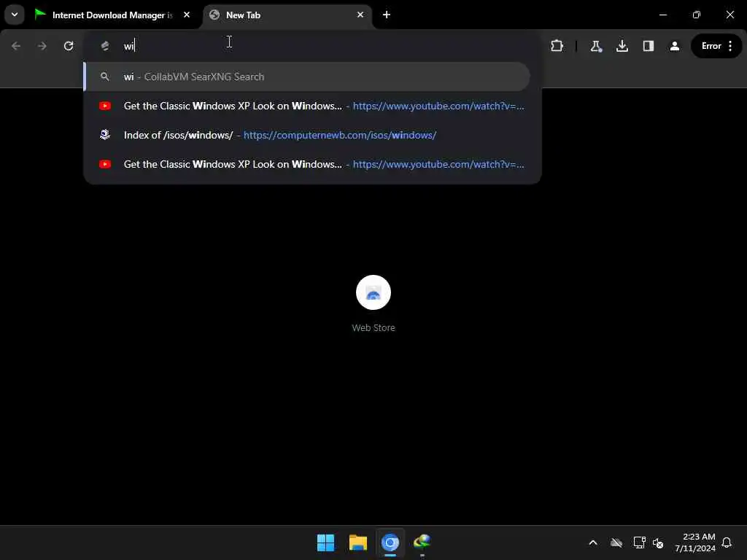747x560 pixels.
Task: Switch to the Internet Download Manager tab
Action: pyautogui.click(x=112, y=15)
